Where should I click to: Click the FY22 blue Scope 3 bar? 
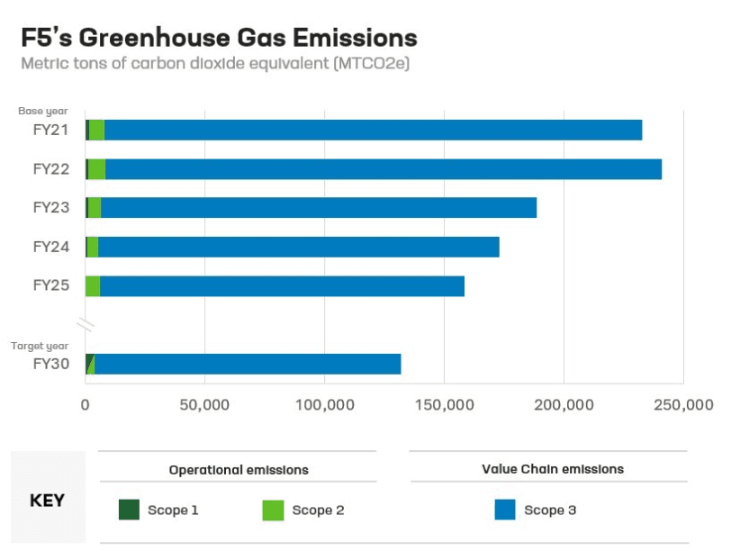pyautogui.click(x=384, y=169)
